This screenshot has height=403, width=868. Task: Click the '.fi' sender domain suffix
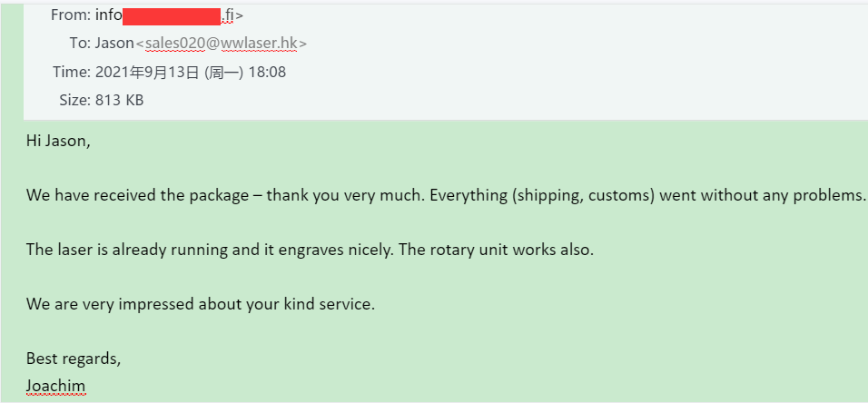pyautogui.click(x=228, y=15)
